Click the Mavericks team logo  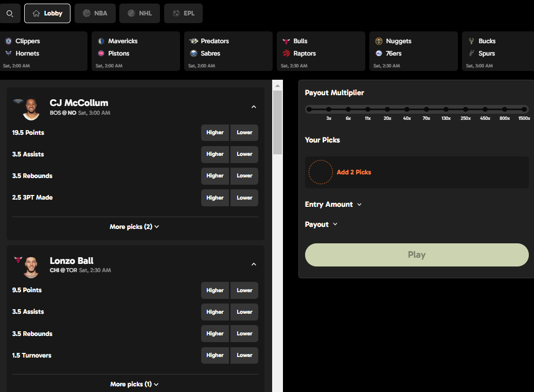tap(101, 41)
